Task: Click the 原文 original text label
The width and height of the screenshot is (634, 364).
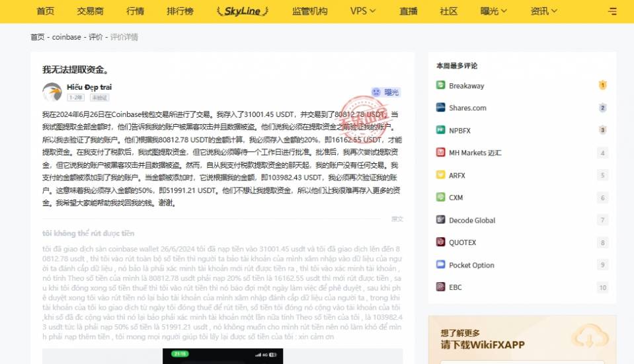Action: click(x=397, y=219)
